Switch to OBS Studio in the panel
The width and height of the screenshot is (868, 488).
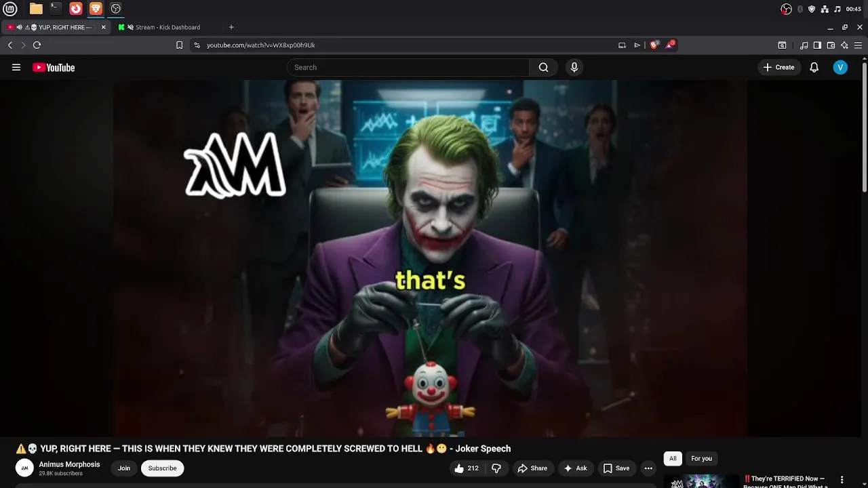116,9
